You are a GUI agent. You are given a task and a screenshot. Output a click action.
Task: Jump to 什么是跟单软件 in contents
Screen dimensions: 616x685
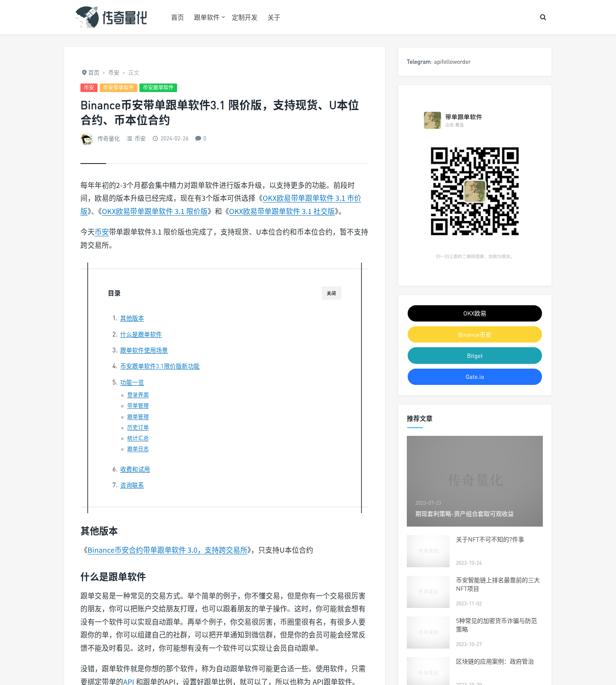coord(141,335)
